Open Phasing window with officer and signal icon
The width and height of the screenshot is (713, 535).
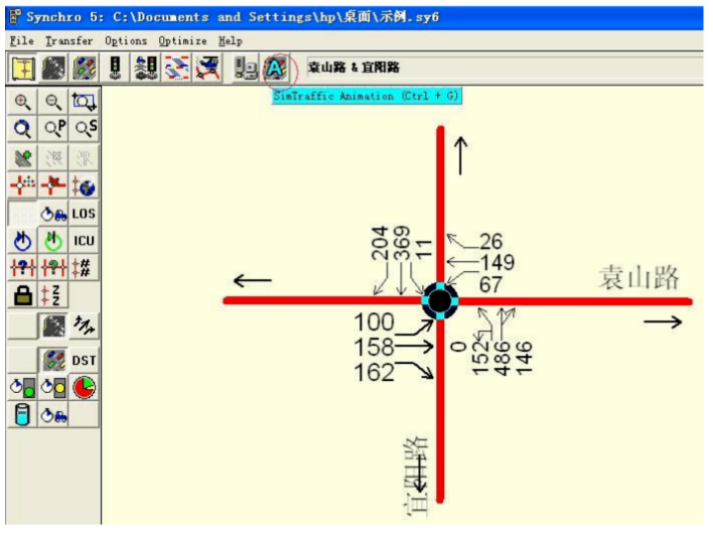point(146,69)
